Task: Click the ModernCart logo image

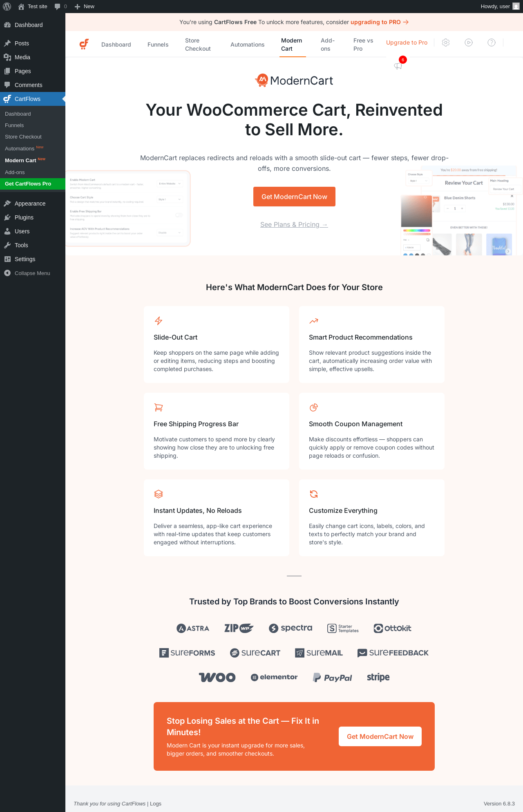Action: pyautogui.click(x=294, y=81)
